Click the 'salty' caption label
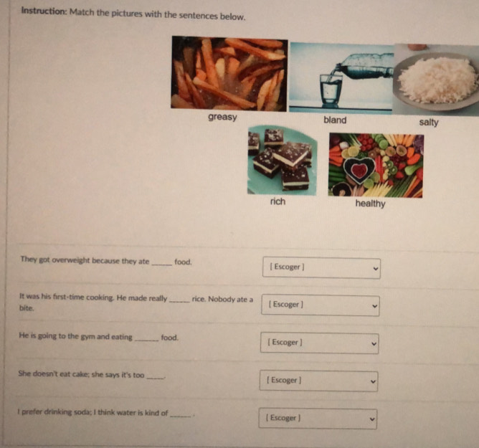479x448 pixels. 429,122
